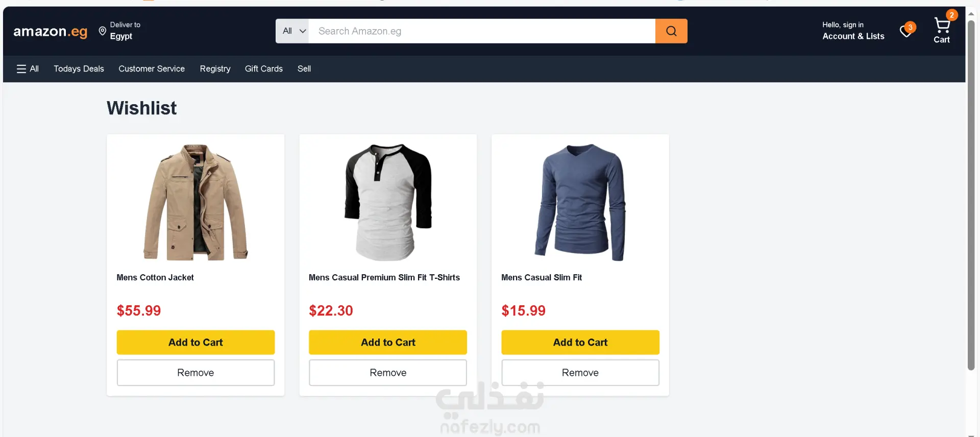980x437 pixels.
Task: Open the blue long sleeve shirt thumbnail
Action: [x=580, y=202]
